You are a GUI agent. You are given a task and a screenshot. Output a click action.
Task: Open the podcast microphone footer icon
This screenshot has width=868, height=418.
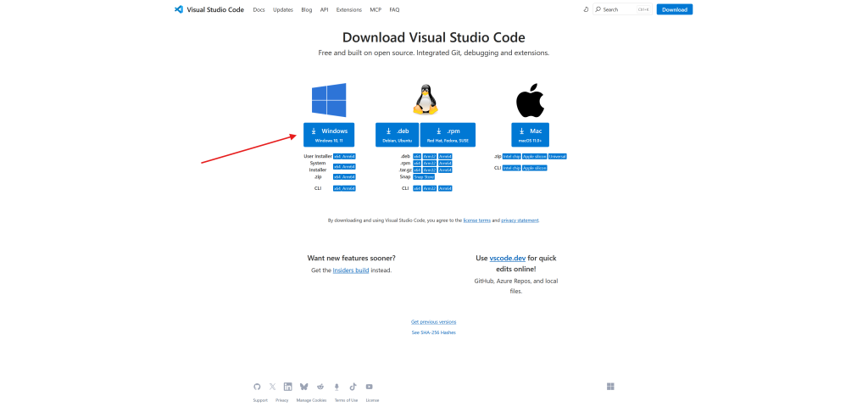coord(337,386)
